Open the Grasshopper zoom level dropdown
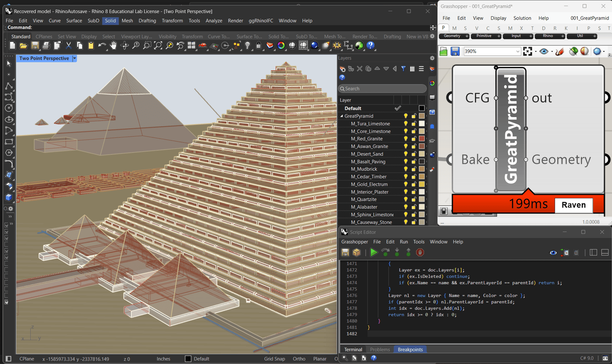Screen dimensions: 612x364 [x=518, y=51]
